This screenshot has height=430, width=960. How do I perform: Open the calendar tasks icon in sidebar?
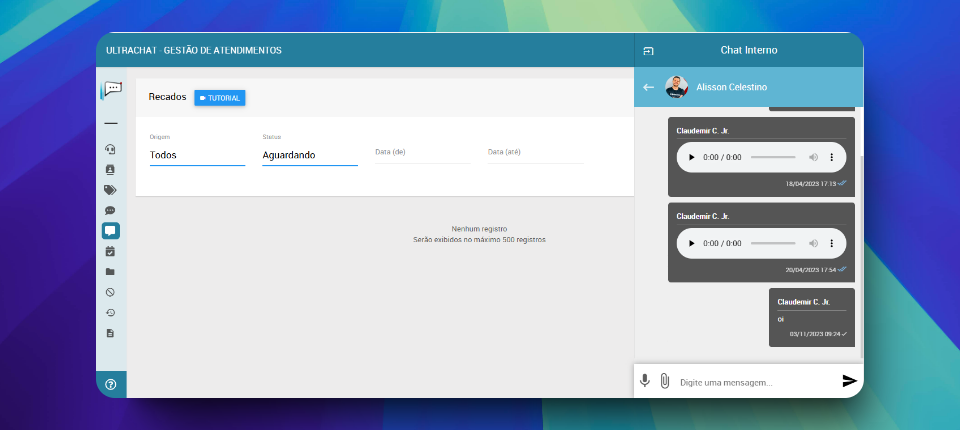(110, 251)
